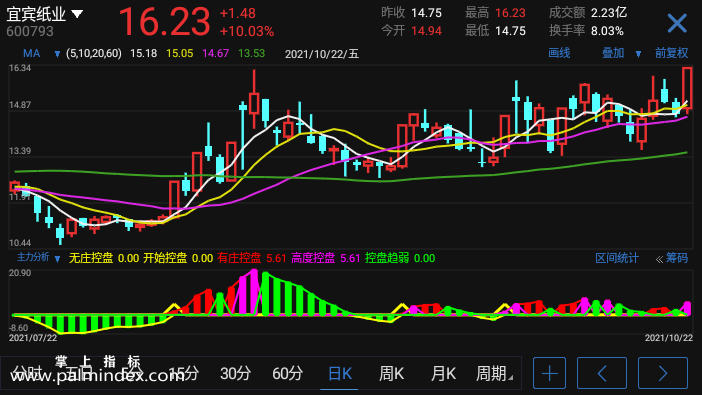Click the 叠加 overlay button

tap(613, 53)
